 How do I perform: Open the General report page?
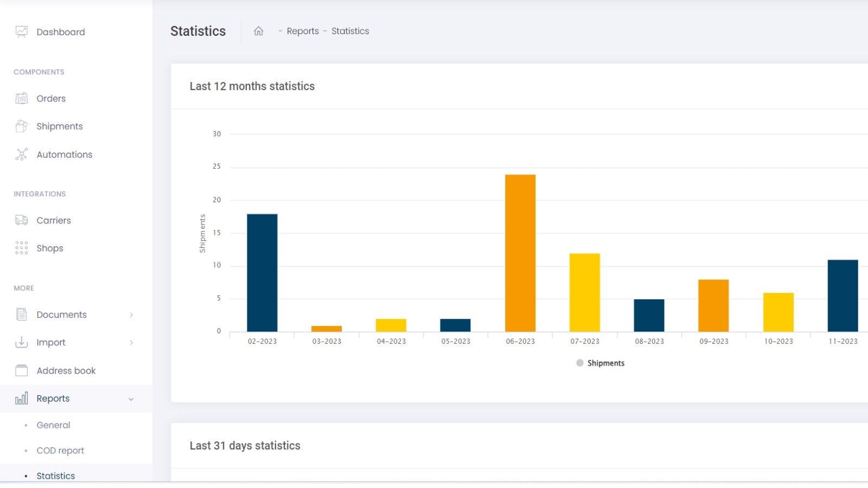pyautogui.click(x=53, y=425)
